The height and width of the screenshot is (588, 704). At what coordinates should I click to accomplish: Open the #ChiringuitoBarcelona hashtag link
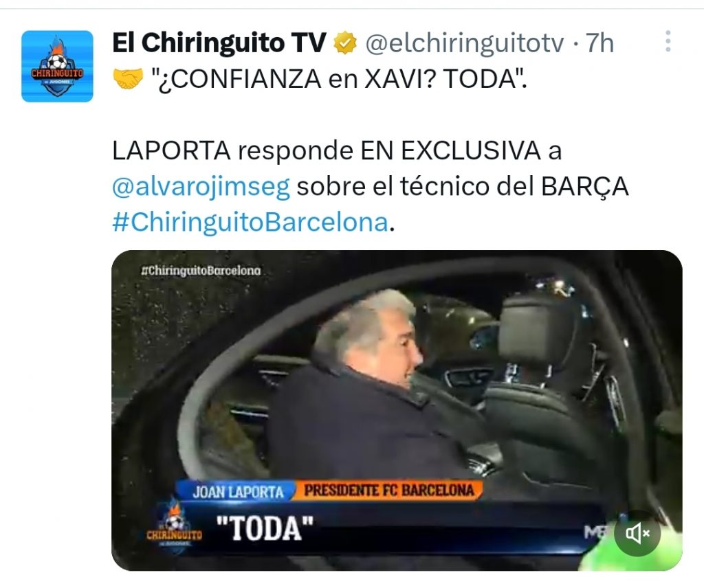click(250, 222)
